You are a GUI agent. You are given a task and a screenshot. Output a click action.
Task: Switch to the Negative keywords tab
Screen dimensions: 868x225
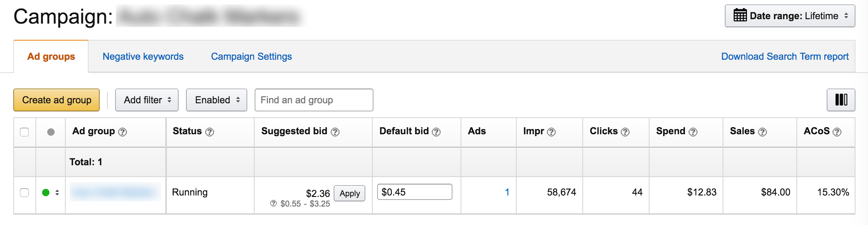click(x=143, y=56)
